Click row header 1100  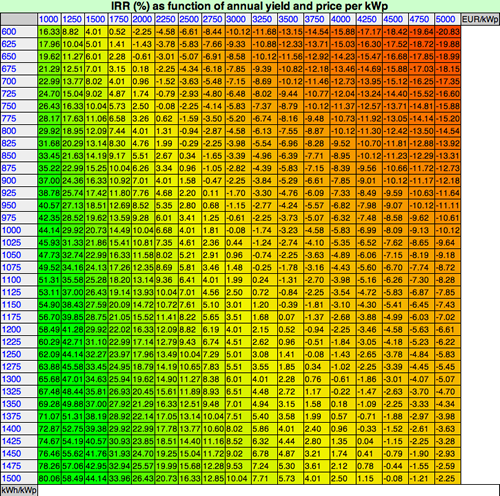19,280
